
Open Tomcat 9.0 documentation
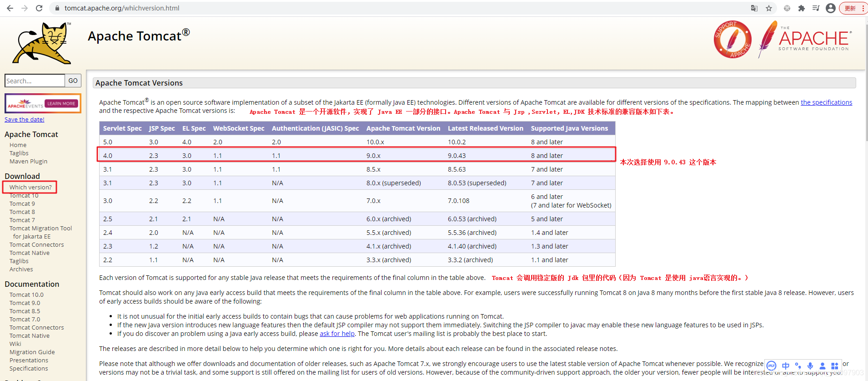coord(25,303)
